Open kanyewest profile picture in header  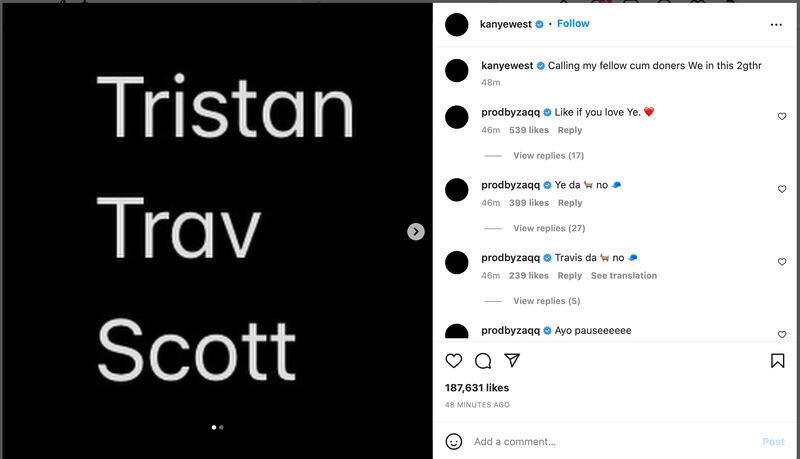point(457,25)
